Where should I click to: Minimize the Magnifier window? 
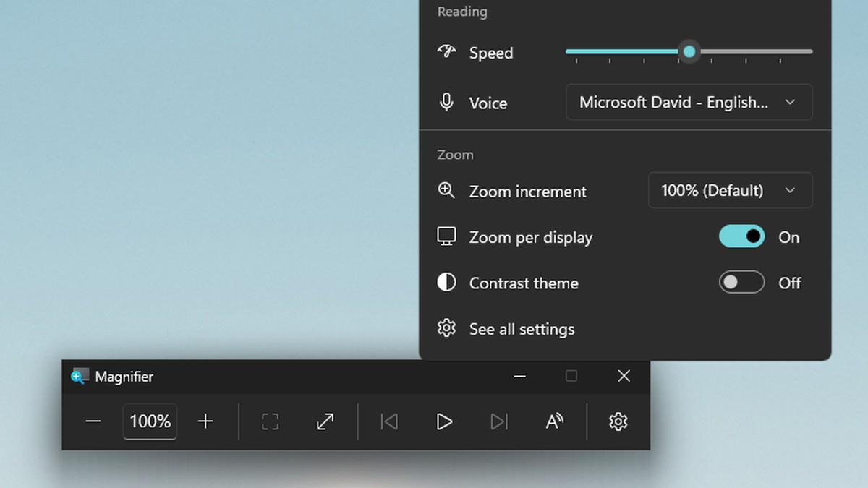click(519, 376)
